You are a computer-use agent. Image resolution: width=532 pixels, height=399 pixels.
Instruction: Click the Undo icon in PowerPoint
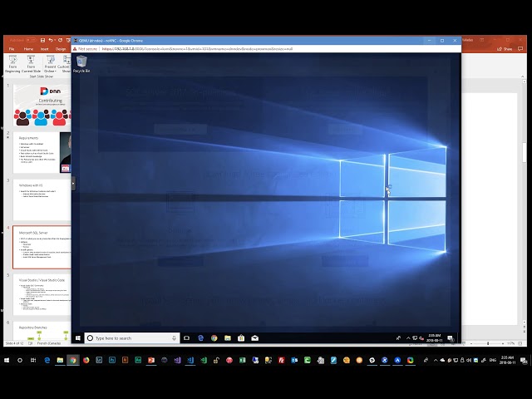pos(51,40)
